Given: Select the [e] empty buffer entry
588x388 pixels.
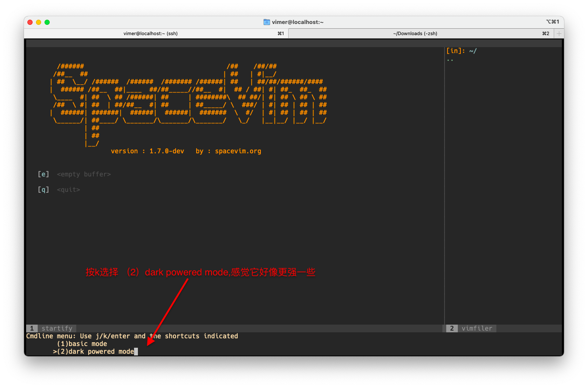Looking at the screenshot, I should 75,174.
